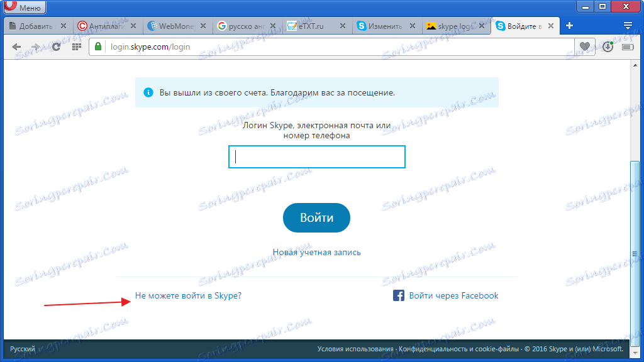Image resolution: width=644 pixels, height=362 pixels.
Task: Focus the Skype login input field
Action: 317,156
